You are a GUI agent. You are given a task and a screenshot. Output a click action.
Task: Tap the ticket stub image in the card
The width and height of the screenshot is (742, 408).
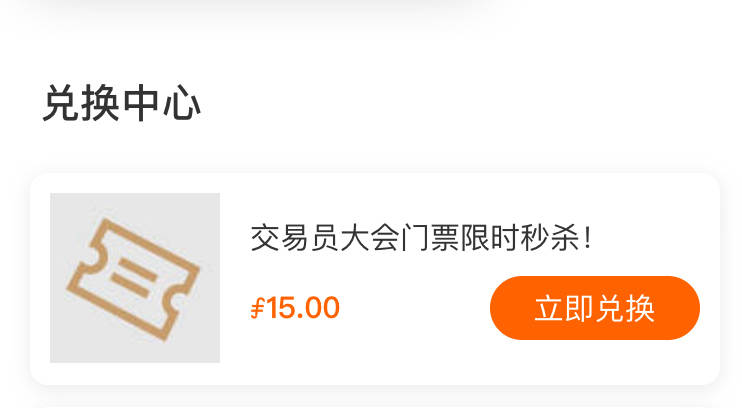(x=135, y=278)
